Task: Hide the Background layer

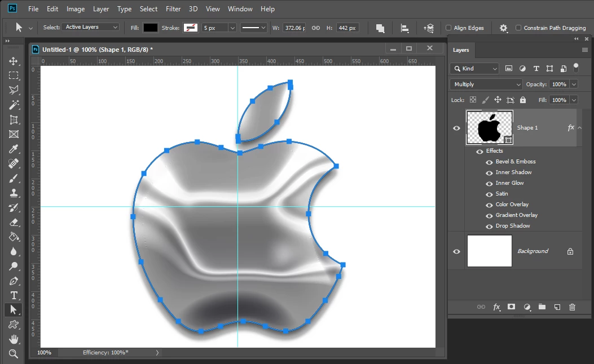Action: coord(456,251)
